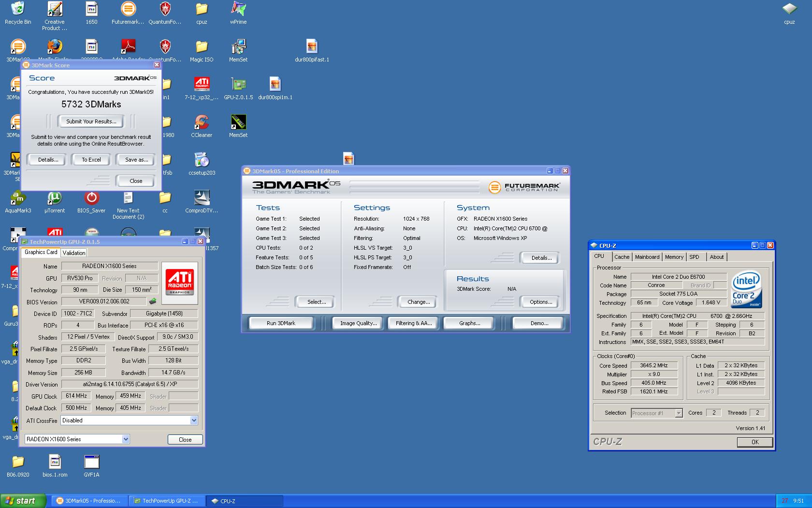Screen dimensions: 812x508
Task: Select the Graphics Card tab in GPU-Z
Action: click(x=41, y=252)
